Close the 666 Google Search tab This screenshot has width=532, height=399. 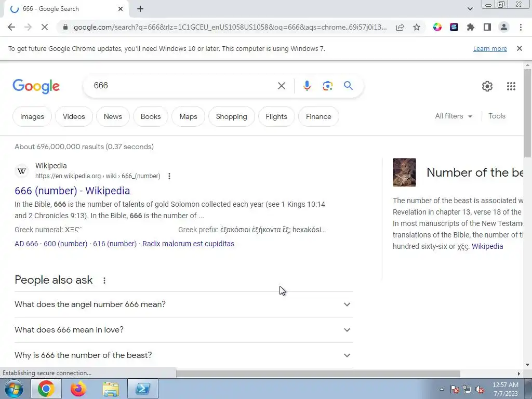point(121,9)
